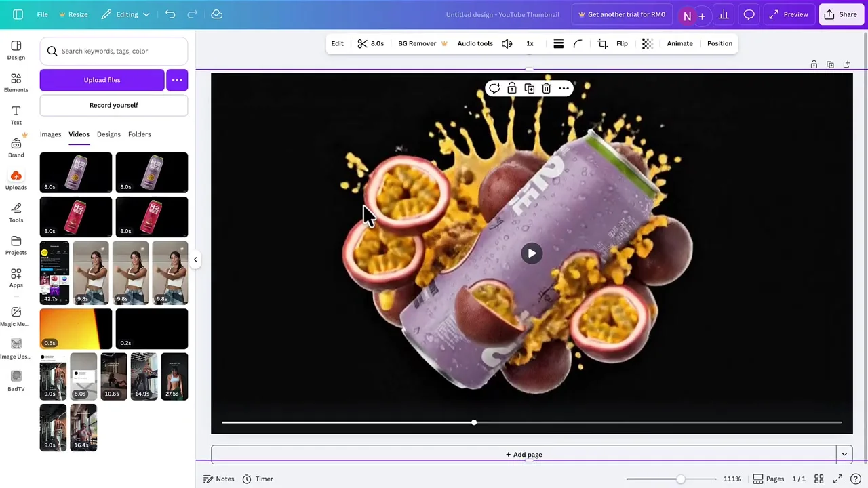Click the plus icon to add collaborators

[x=702, y=16]
